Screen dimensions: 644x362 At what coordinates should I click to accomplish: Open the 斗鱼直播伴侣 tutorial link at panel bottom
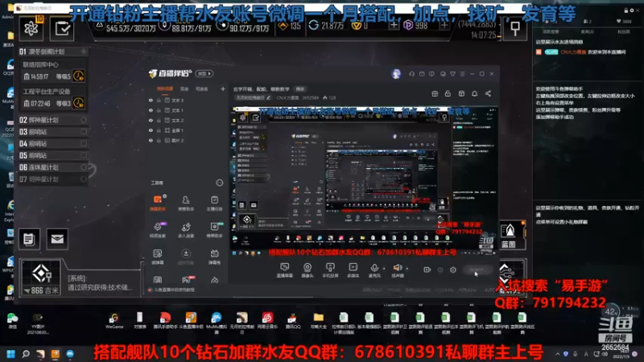171,290
